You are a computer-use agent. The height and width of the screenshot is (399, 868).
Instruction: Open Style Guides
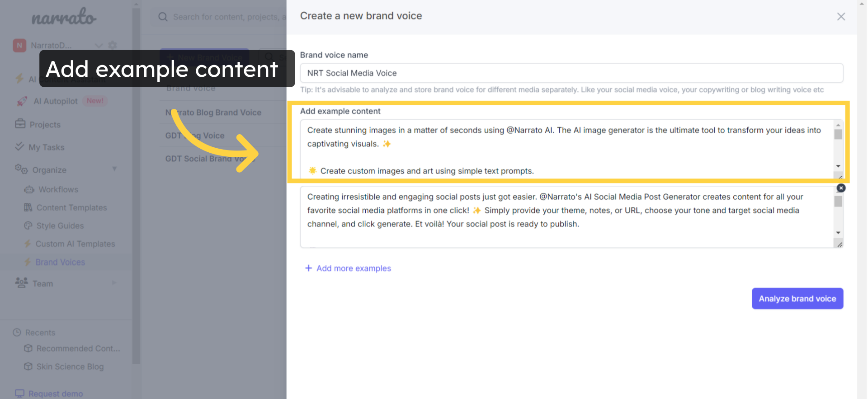coord(60,225)
